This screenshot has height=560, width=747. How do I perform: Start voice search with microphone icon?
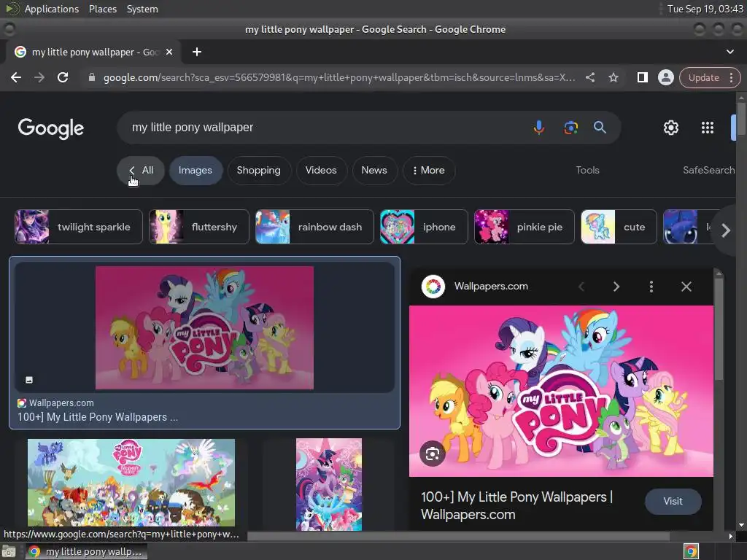(x=539, y=128)
